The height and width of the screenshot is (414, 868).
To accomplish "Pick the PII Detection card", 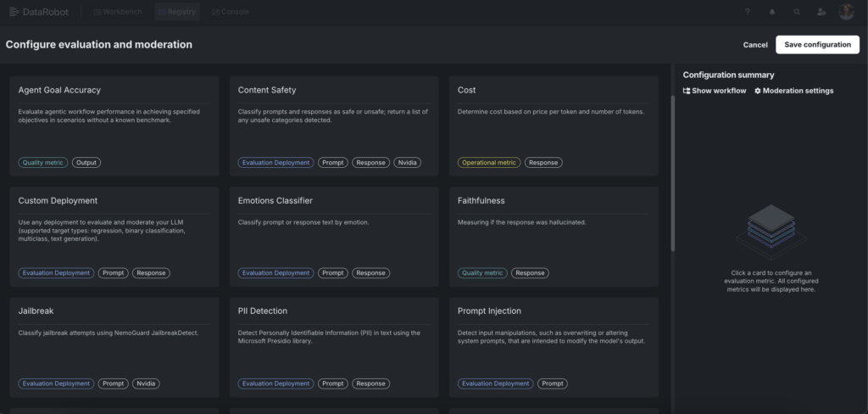I will click(333, 346).
